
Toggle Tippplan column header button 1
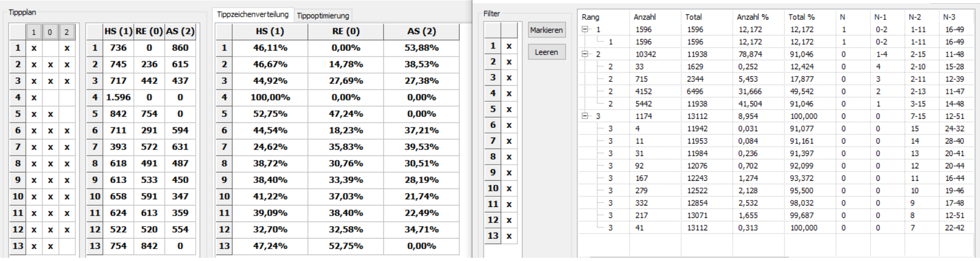34,32
